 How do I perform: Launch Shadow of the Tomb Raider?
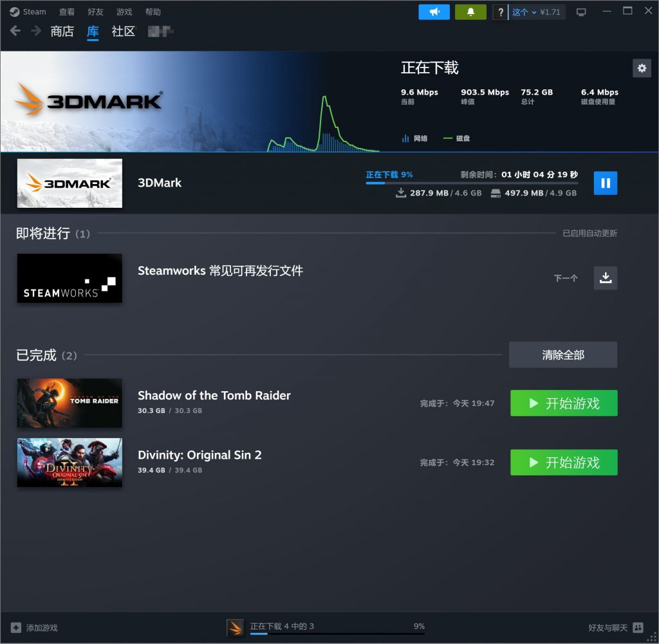click(x=563, y=403)
